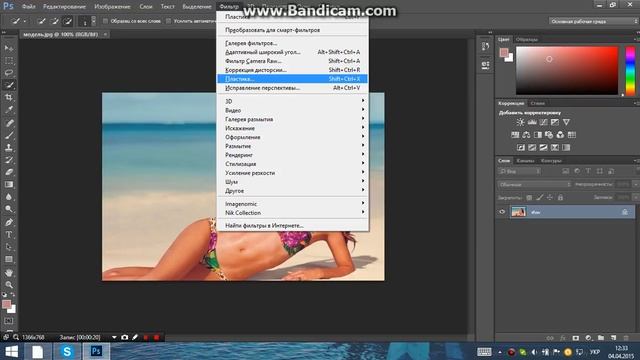
Task: Toggle 'Образец со всех слоев' checkbox
Action: (105, 21)
